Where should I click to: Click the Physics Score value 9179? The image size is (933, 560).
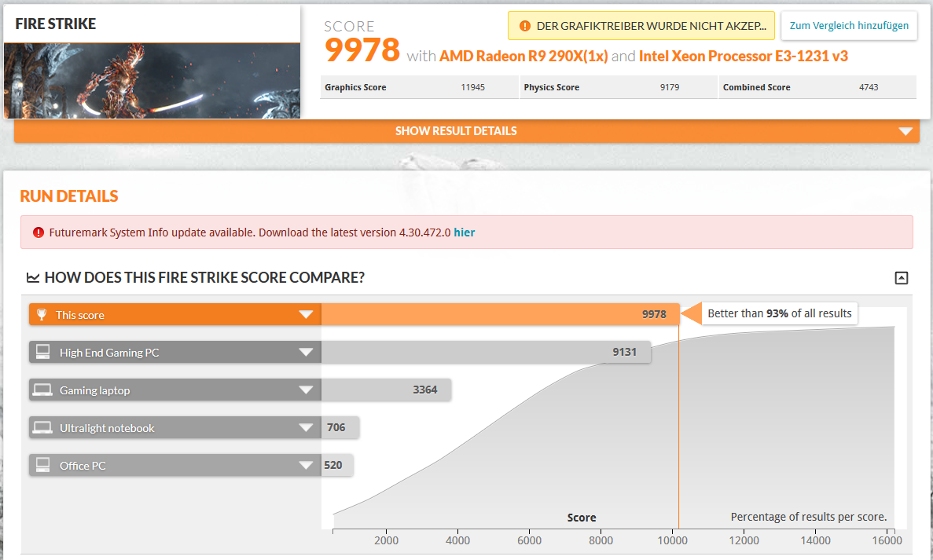tap(670, 87)
